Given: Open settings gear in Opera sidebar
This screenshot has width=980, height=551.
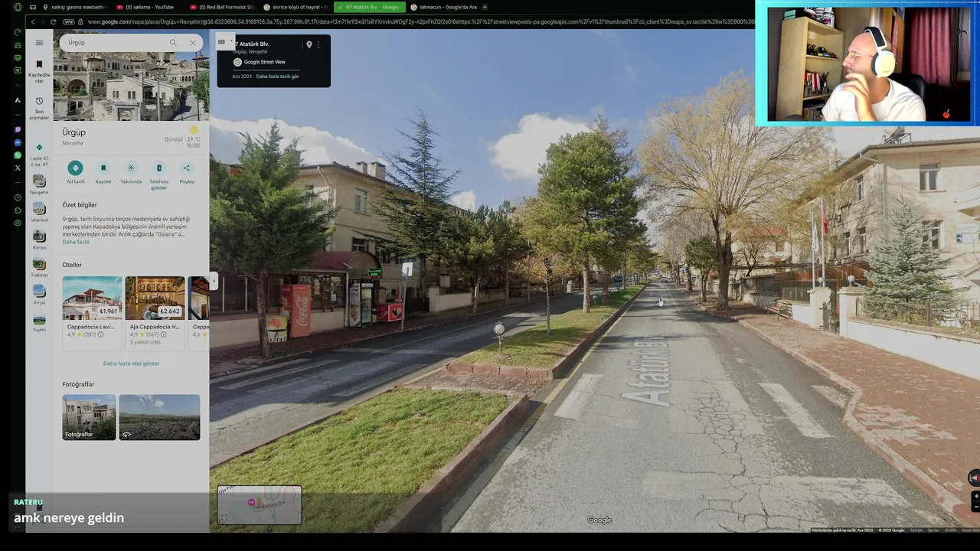Looking at the screenshot, I should (x=18, y=223).
